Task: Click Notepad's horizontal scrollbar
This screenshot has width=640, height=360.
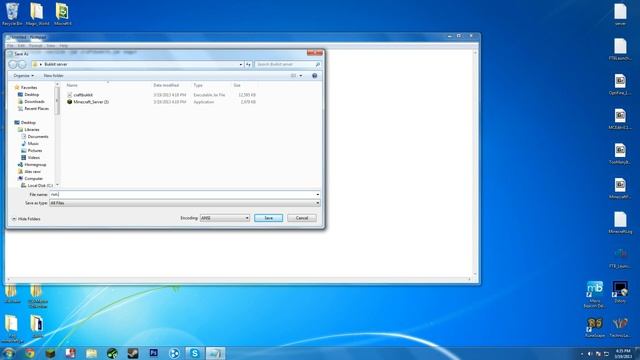Action: coord(239,280)
